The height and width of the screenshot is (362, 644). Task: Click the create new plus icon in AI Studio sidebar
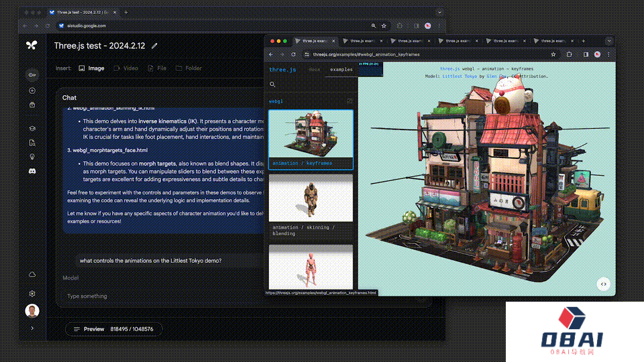32,90
